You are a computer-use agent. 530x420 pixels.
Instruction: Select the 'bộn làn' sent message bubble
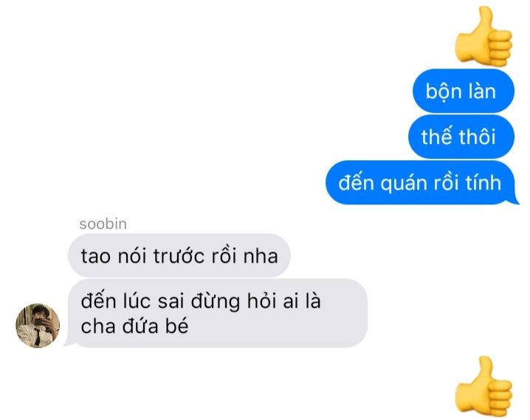click(x=463, y=91)
